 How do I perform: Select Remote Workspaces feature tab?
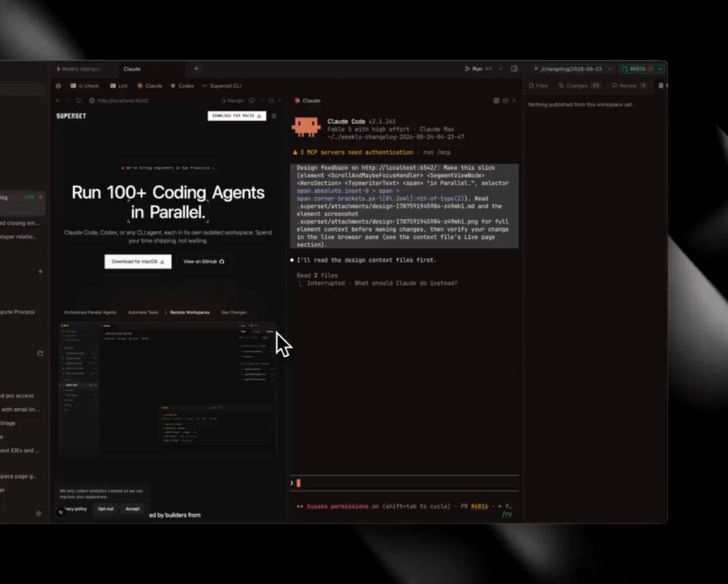pyautogui.click(x=190, y=312)
